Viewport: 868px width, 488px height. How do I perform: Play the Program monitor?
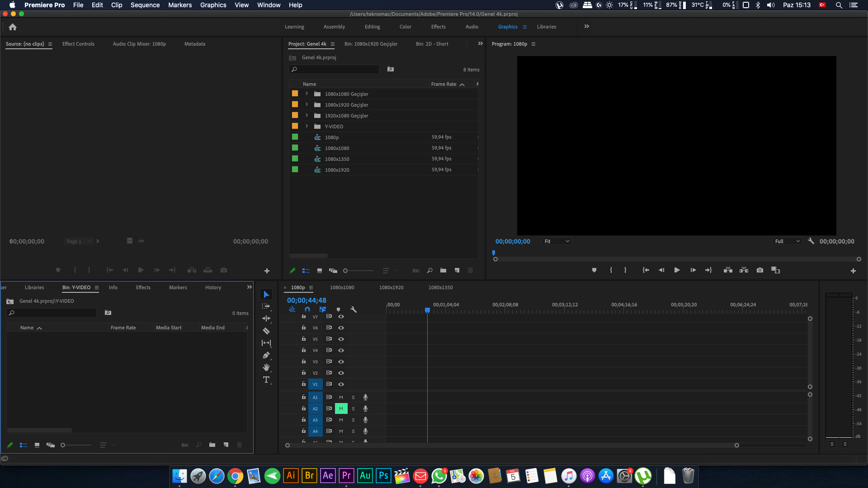click(x=677, y=270)
